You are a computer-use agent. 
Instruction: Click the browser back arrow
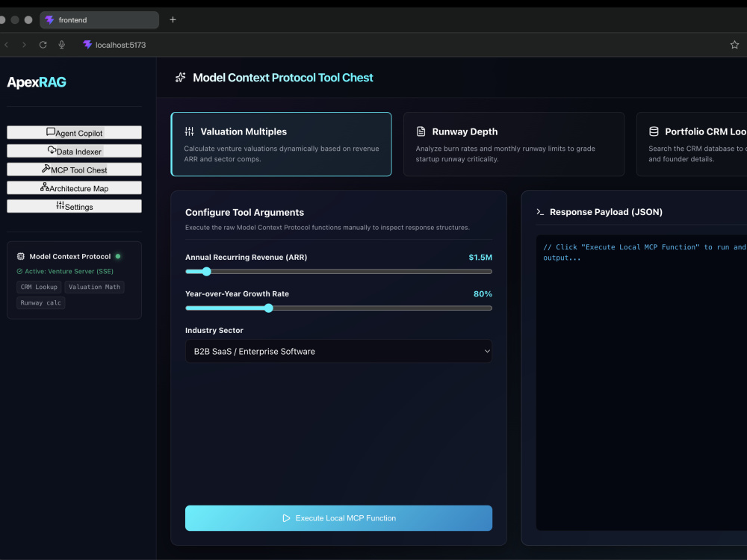pyautogui.click(x=6, y=45)
